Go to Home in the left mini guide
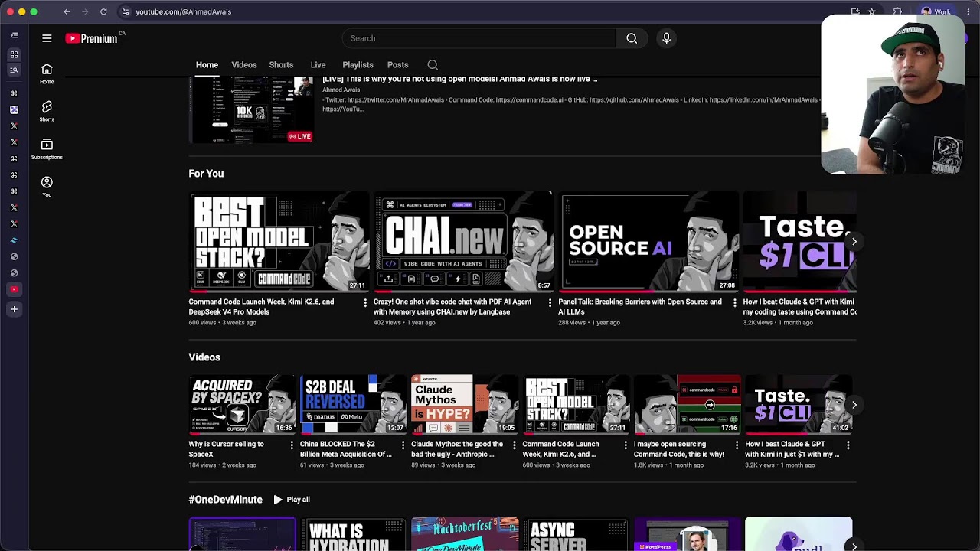Screen dimensions: 980x551 point(47,73)
